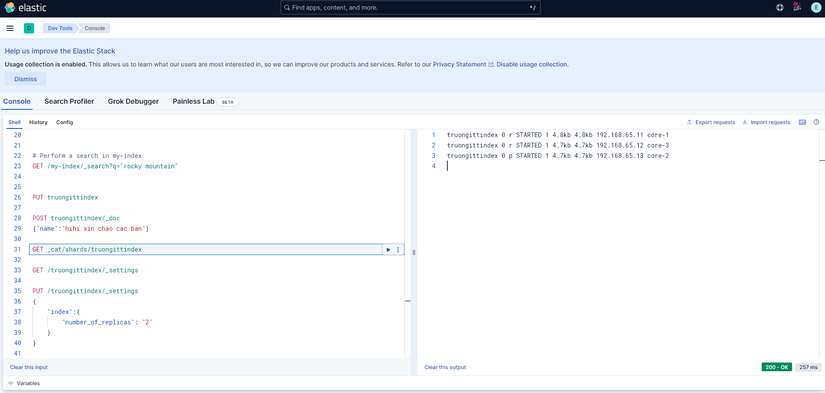Click the GET _cat/shards/truongittindex line

click(87, 249)
